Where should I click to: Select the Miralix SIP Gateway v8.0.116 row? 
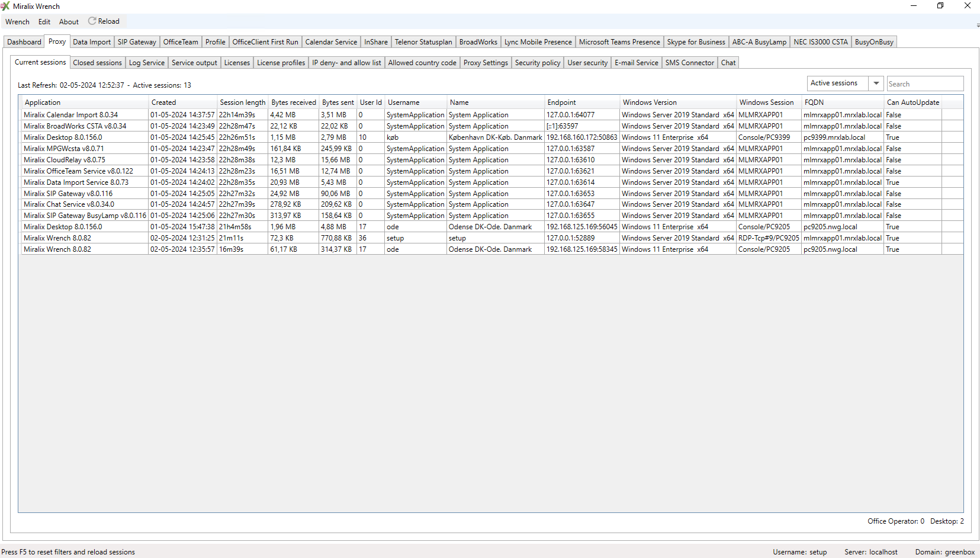[490, 194]
